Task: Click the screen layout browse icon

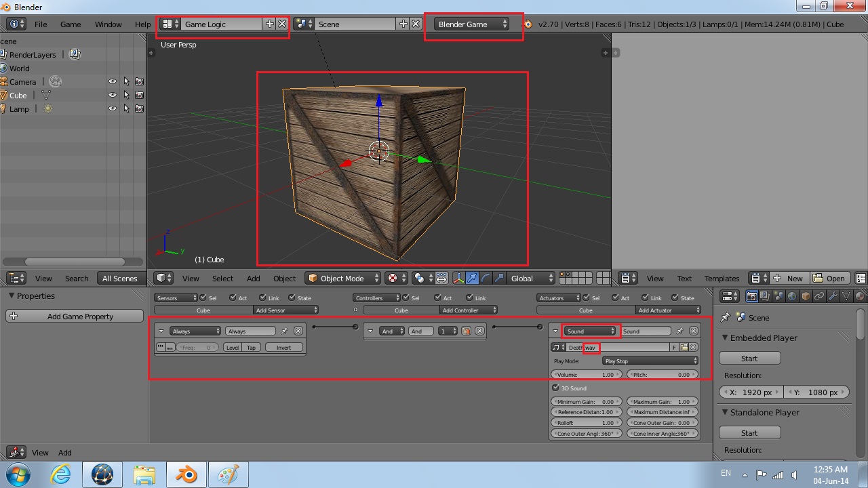Action: click(170, 24)
